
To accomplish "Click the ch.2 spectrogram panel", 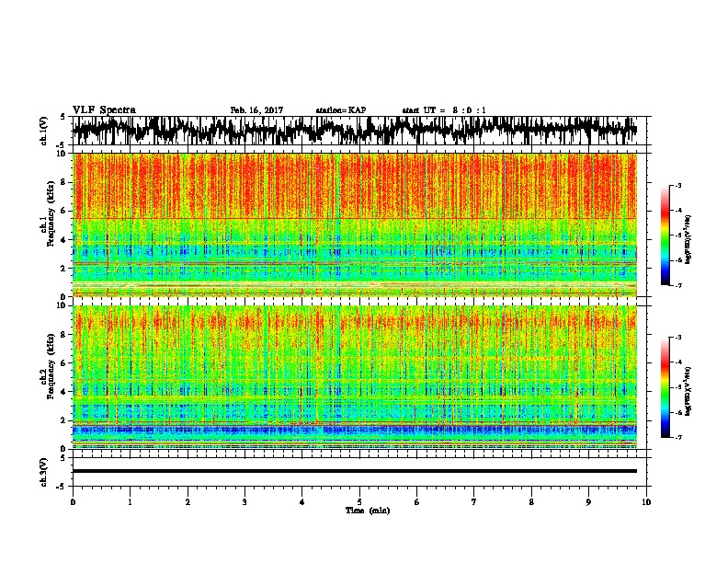I will pyautogui.click(x=355, y=377).
